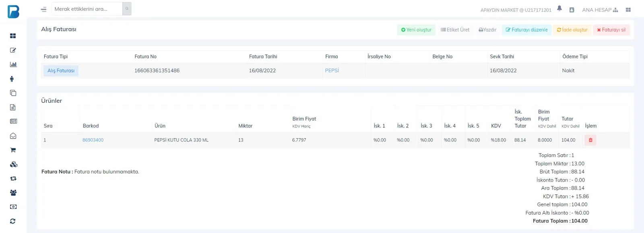Click the edit pencil icon in sidebar
The height and width of the screenshot is (233, 644).
pos(13,50)
